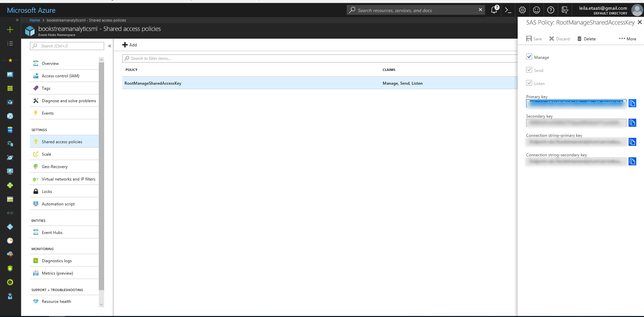The height and width of the screenshot is (317, 644).
Task: Click the Favorites star in the left sidebar
Action: point(10,61)
